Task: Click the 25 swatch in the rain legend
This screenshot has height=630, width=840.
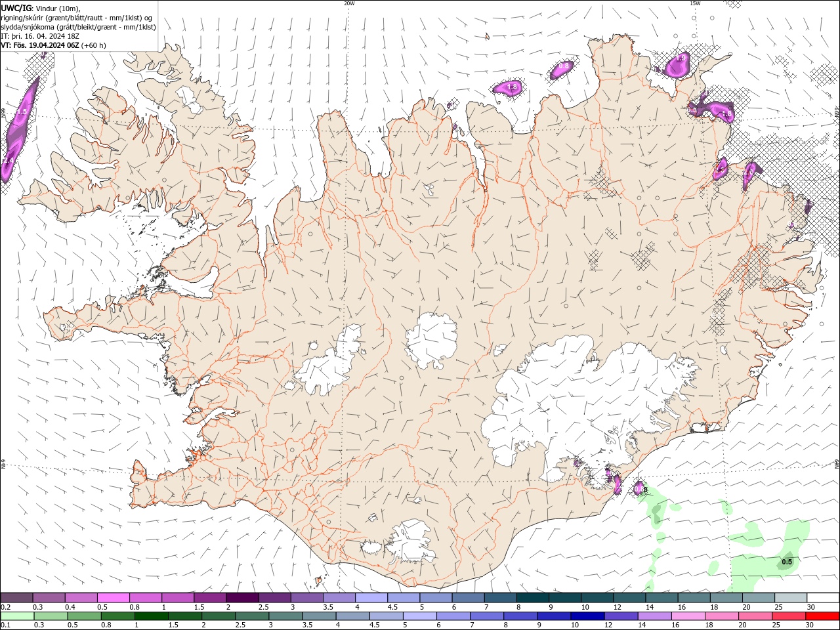Action: coord(789,616)
